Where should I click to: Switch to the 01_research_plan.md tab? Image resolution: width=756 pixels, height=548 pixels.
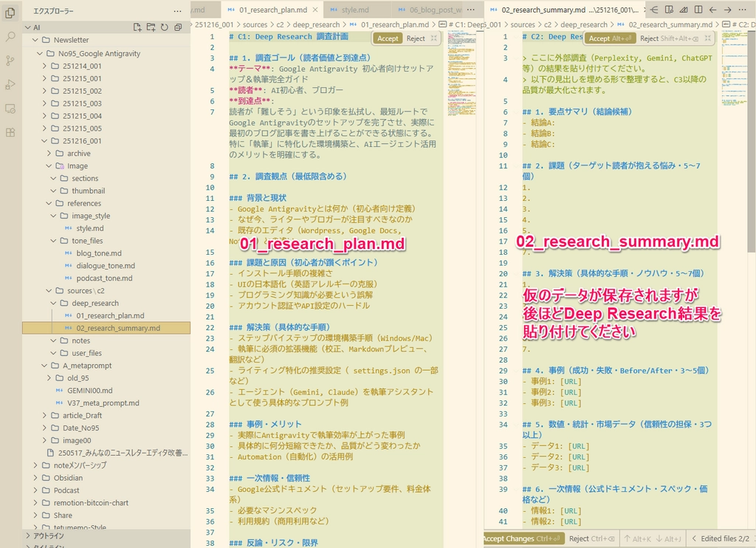pyautogui.click(x=273, y=10)
